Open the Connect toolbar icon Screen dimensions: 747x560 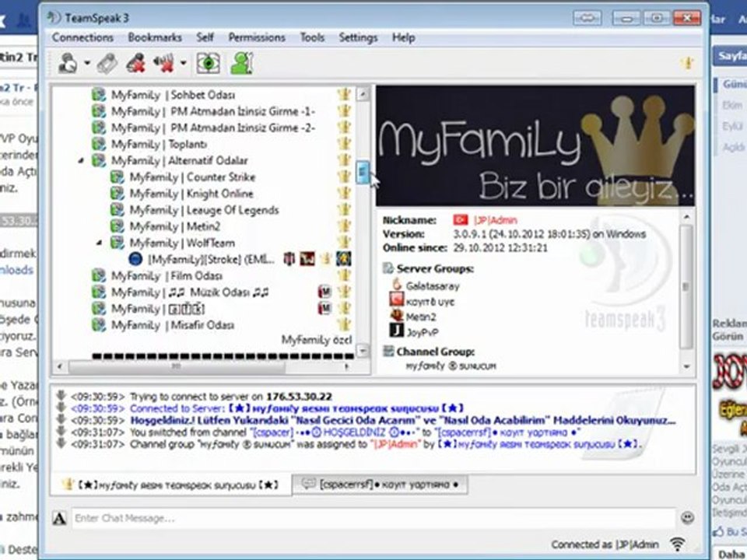[x=68, y=63]
